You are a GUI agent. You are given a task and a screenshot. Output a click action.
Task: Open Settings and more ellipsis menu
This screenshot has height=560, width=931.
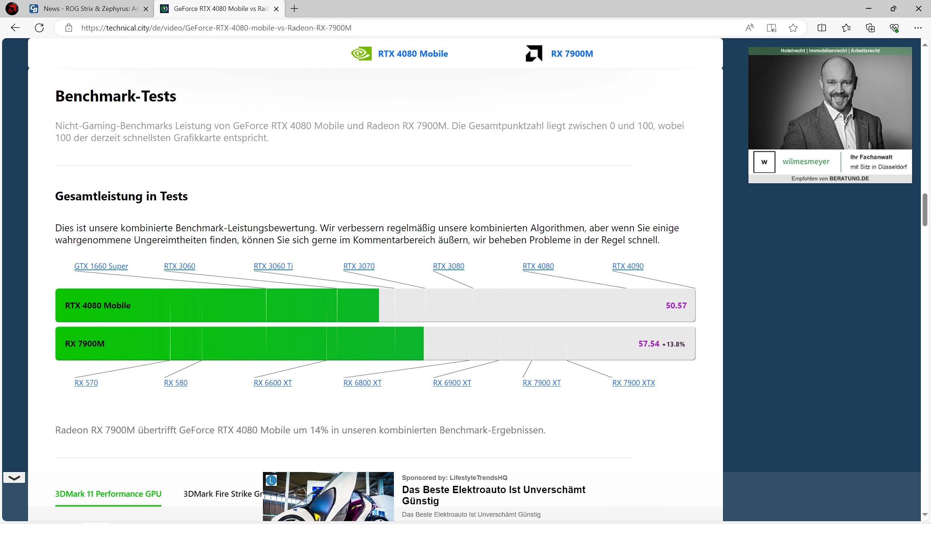pyautogui.click(x=918, y=28)
